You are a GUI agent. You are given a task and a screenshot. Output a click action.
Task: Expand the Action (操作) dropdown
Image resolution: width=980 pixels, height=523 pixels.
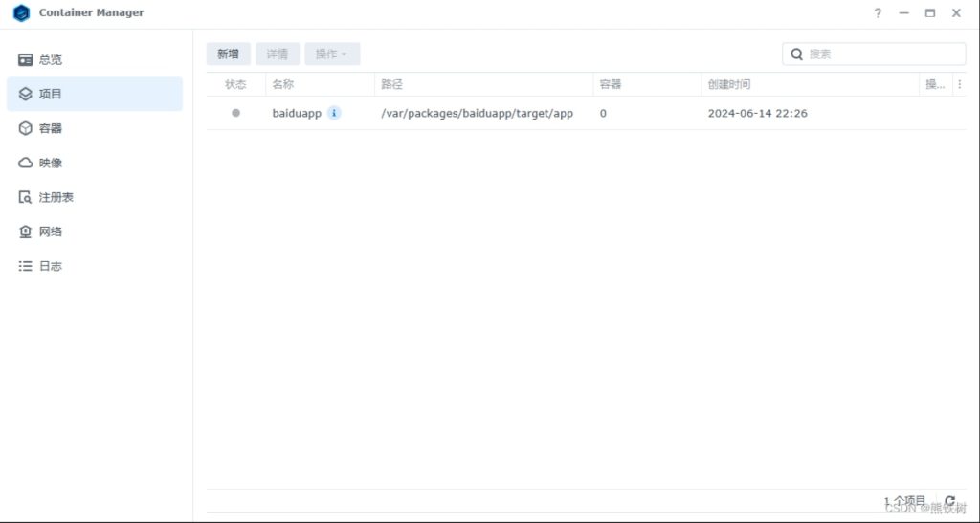pos(332,54)
